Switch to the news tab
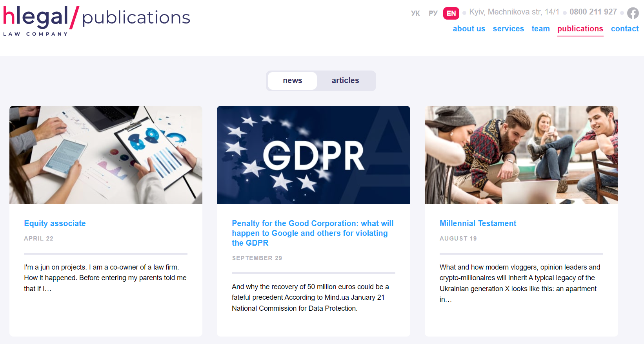This screenshot has width=644, height=344. click(293, 81)
